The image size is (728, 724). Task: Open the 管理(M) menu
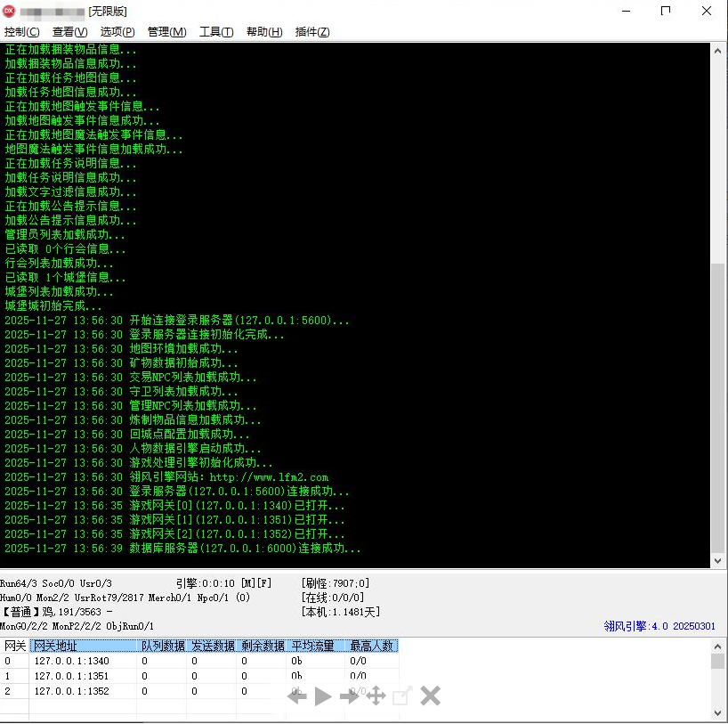tap(166, 32)
